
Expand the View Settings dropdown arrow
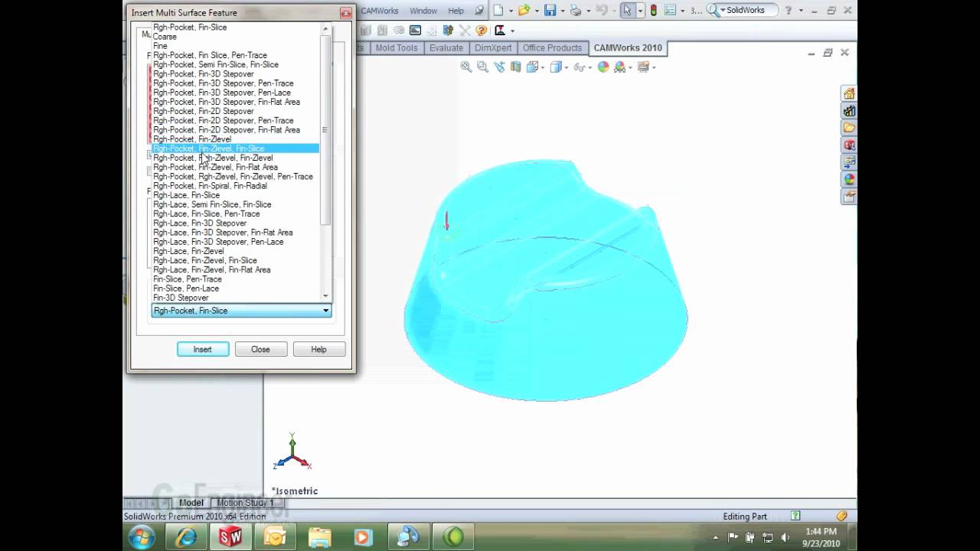(x=653, y=68)
